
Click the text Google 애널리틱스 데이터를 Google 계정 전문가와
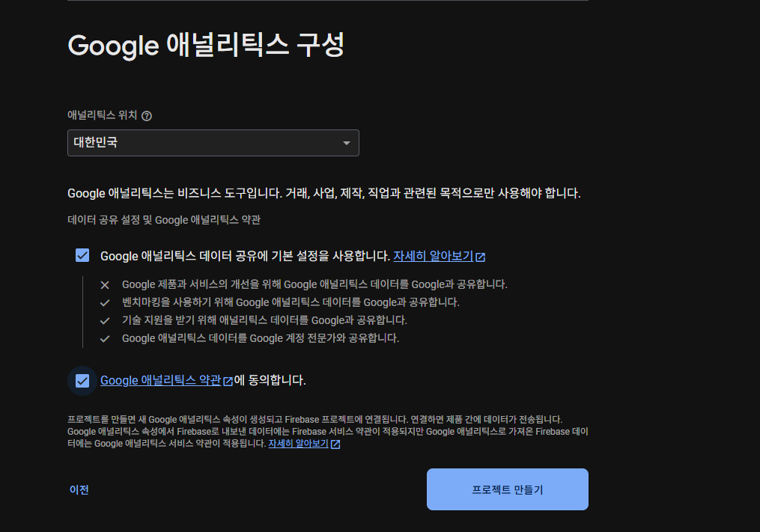(x=261, y=338)
